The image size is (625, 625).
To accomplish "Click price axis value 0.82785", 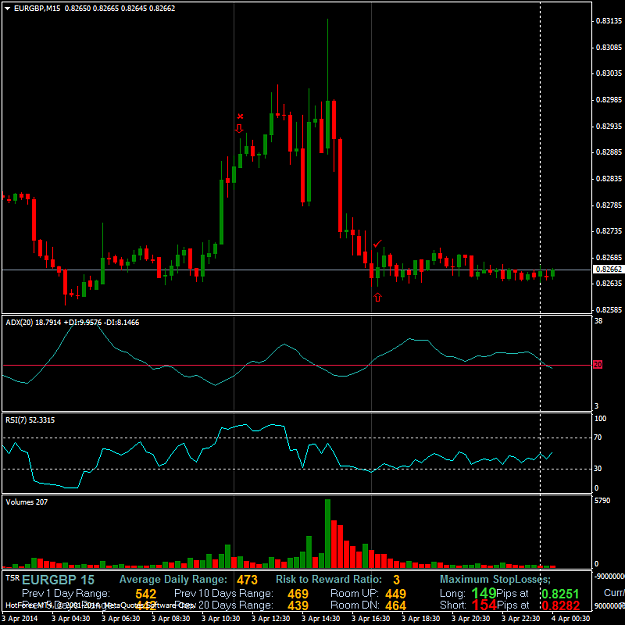I will [x=608, y=205].
